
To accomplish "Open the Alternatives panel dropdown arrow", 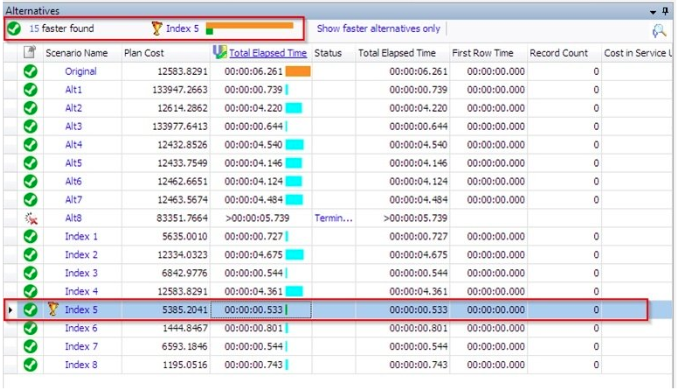I will (x=653, y=12).
